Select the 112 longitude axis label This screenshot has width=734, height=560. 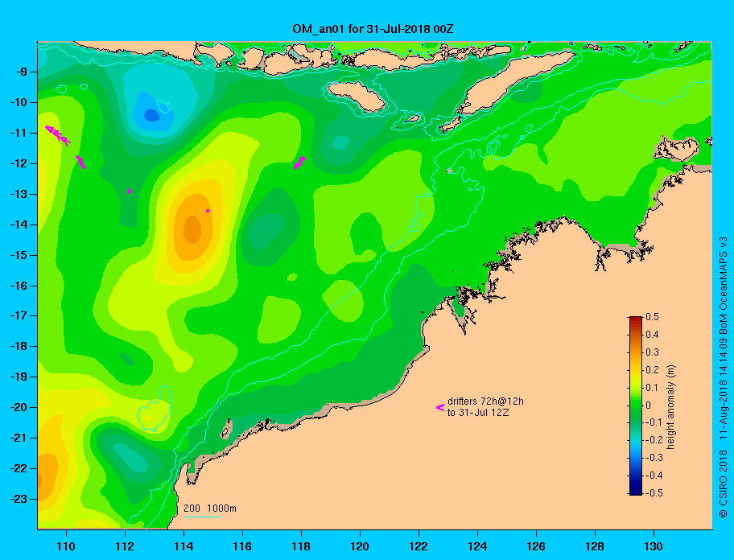click(x=125, y=546)
